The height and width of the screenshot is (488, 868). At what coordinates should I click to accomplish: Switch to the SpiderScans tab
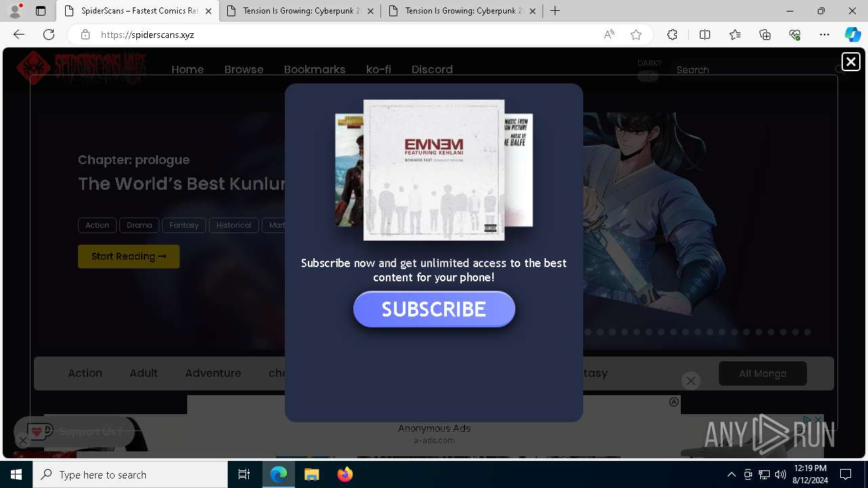(138, 11)
